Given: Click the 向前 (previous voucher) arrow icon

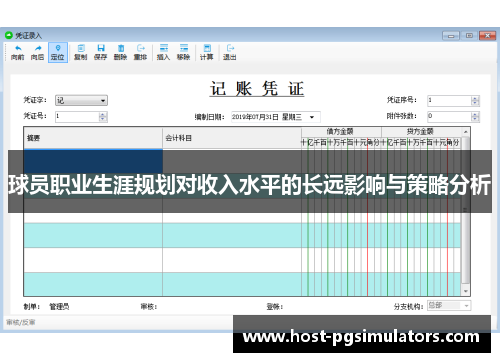Looking at the screenshot, I should click(x=18, y=48).
